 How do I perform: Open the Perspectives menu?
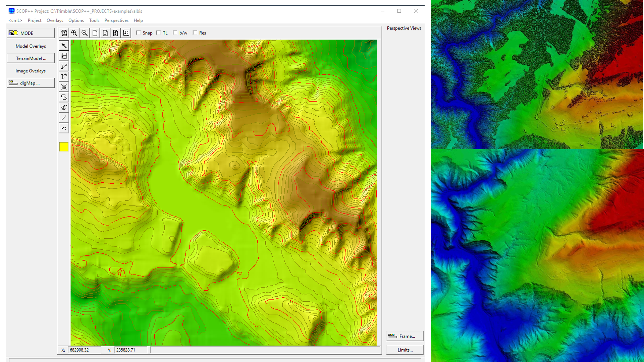116,20
